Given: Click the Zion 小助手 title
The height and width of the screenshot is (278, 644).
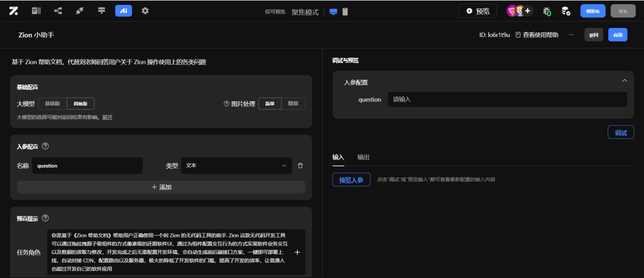Looking at the screenshot, I should click(36, 35).
